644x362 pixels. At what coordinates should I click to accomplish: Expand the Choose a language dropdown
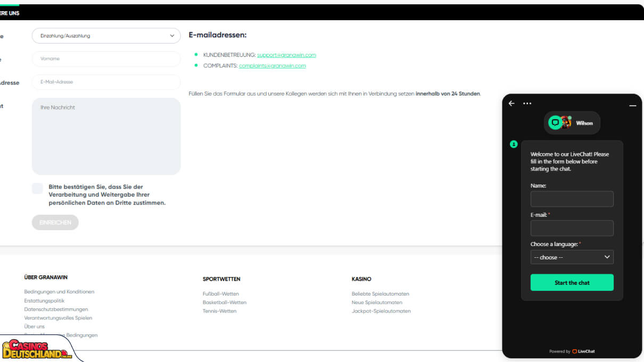pos(572,257)
